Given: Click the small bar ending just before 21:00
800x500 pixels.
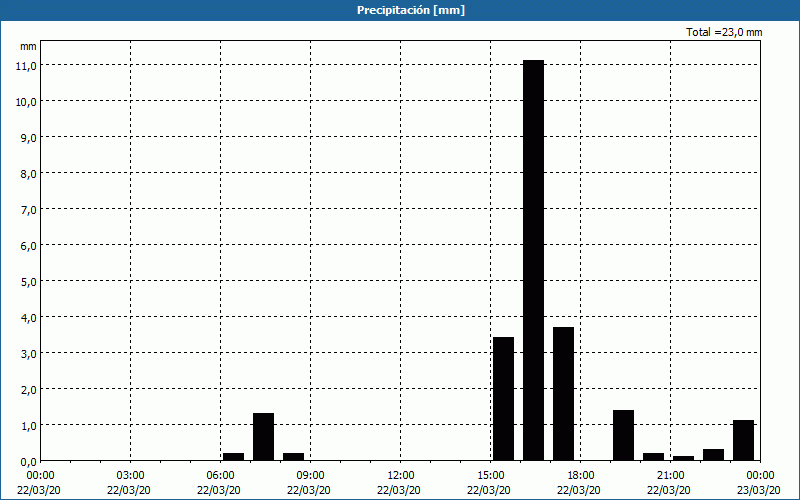Looking at the screenshot, I should point(654,457).
